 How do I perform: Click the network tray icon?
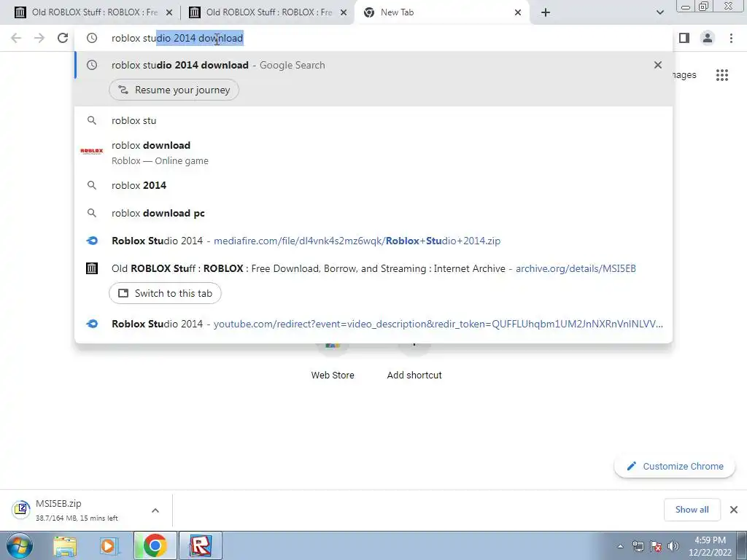(x=638, y=546)
